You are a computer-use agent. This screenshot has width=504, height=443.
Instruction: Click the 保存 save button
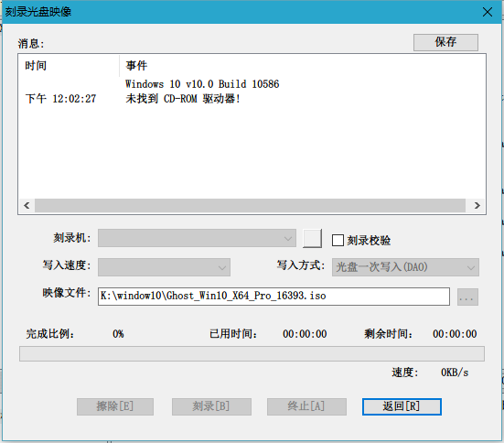(x=445, y=42)
